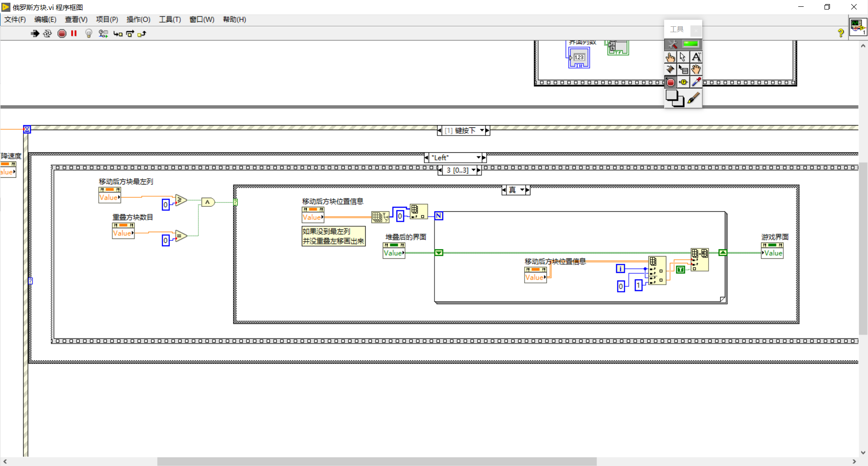Select the Position/Size arrow tool
868x466 pixels.
[684, 57]
